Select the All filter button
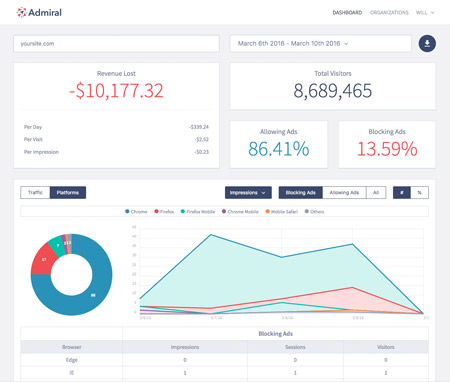The width and height of the screenshot is (450, 382). click(376, 192)
